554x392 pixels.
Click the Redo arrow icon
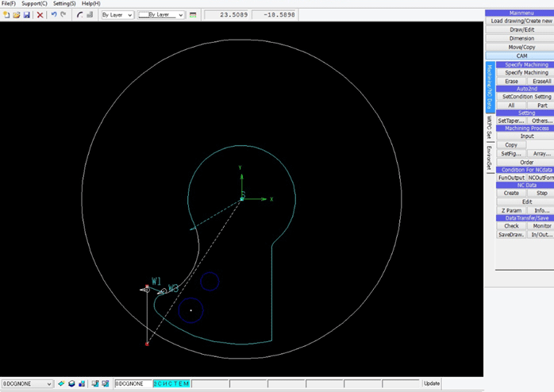coord(63,15)
